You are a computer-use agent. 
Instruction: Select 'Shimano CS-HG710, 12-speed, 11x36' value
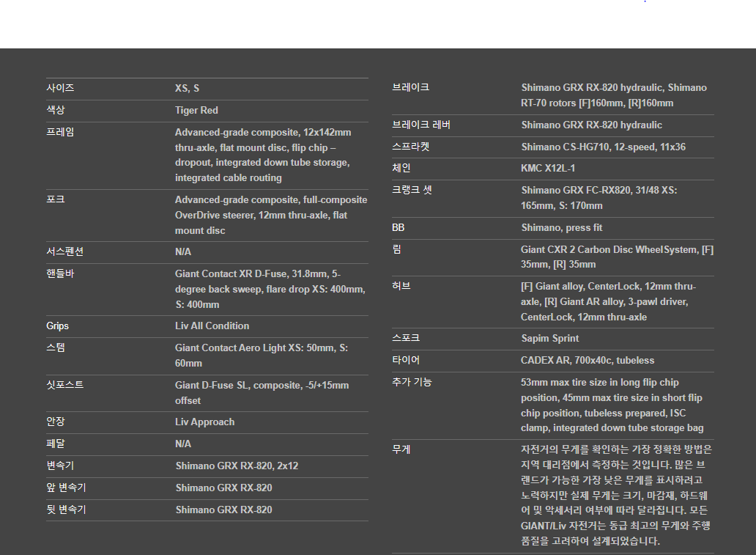click(603, 147)
